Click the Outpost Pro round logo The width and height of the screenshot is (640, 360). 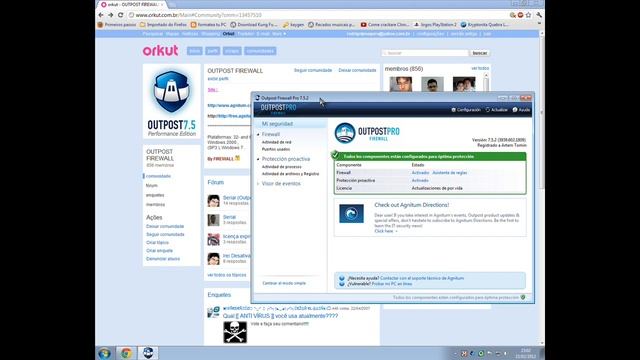(344, 133)
